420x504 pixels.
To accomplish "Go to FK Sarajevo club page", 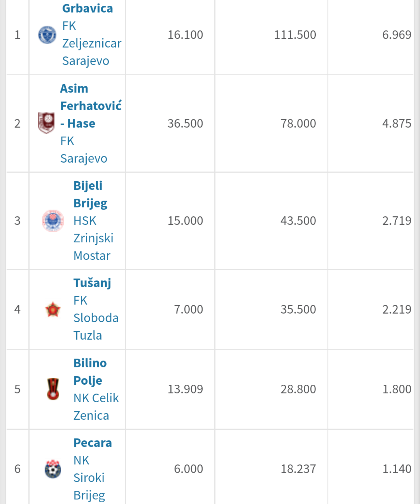I will [x=84, y=150].
